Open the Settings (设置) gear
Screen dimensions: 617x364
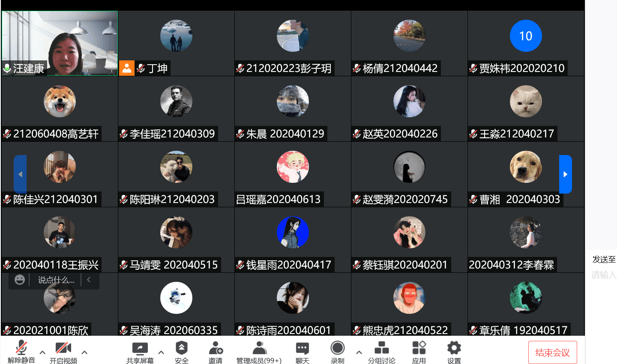454,349
